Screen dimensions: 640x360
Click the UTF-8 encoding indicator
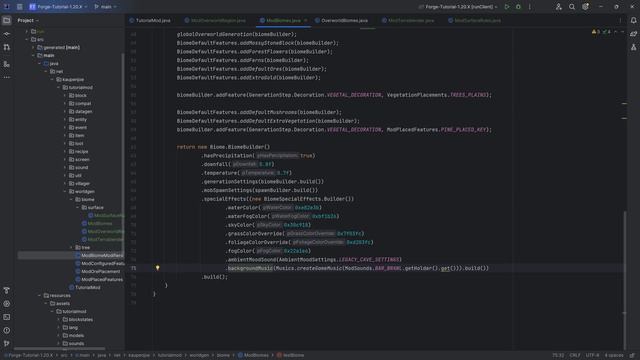coord(592,356)
